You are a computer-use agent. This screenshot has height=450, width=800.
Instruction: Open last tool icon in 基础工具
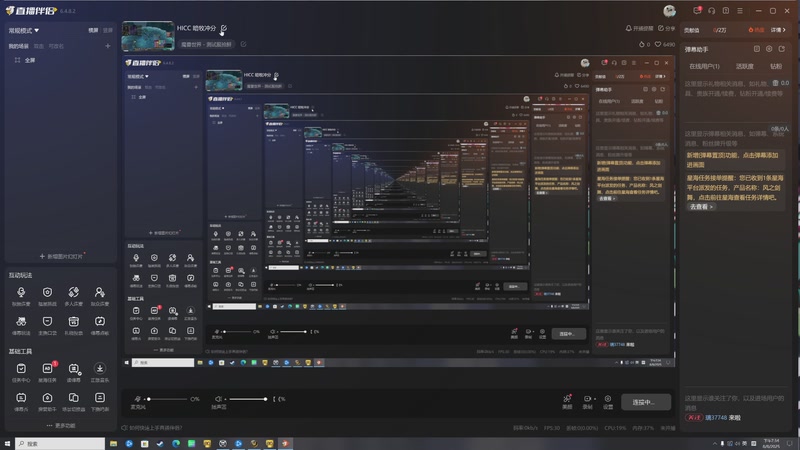click(99, 401)
